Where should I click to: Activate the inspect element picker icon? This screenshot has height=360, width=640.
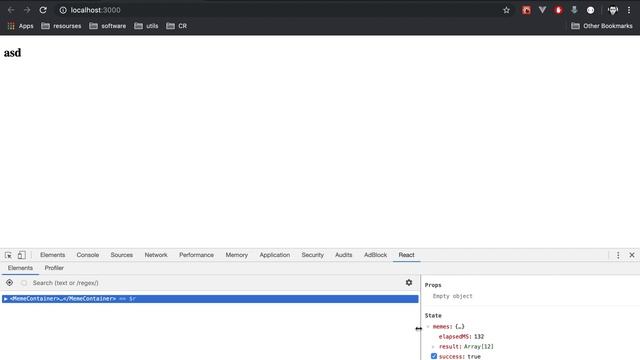[8, 255]
